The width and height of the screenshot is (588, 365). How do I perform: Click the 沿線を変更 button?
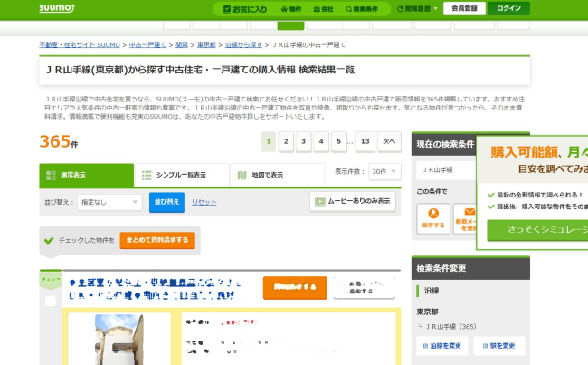[442, 346]
